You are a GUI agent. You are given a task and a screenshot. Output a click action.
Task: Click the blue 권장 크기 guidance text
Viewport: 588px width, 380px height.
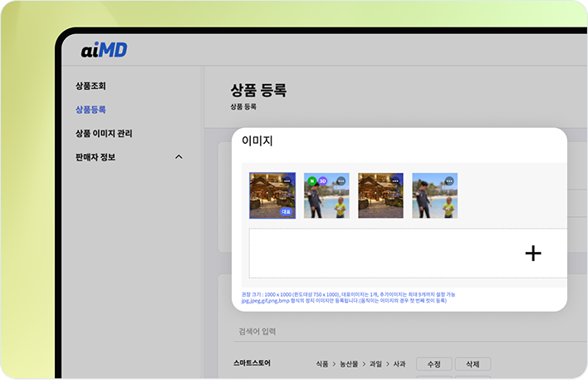348,298
